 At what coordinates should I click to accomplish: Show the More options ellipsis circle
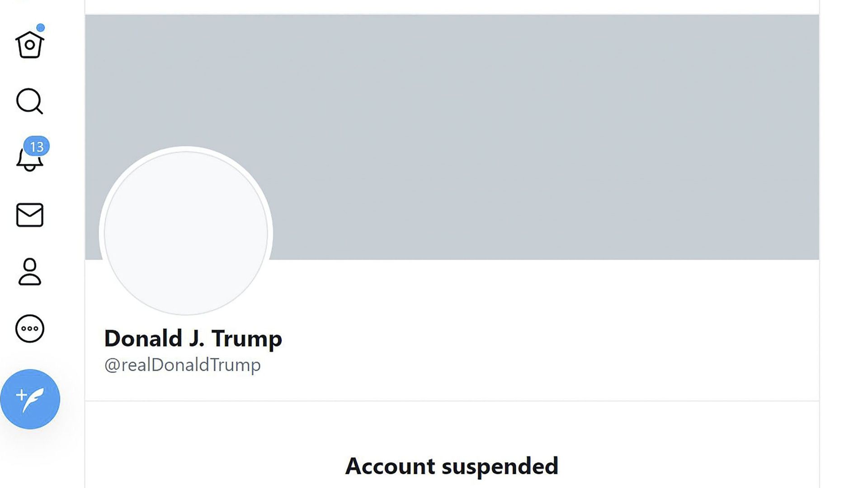pos(30,329)
